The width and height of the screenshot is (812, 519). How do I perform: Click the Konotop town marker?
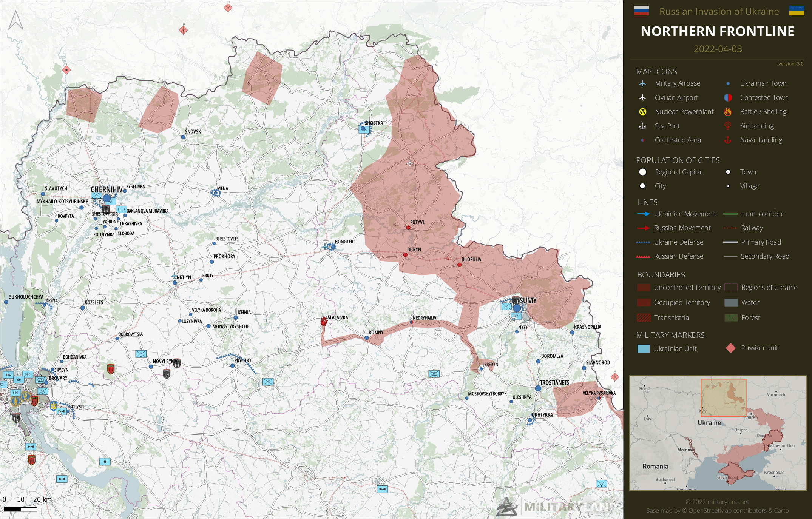click(x=333, y=246)
